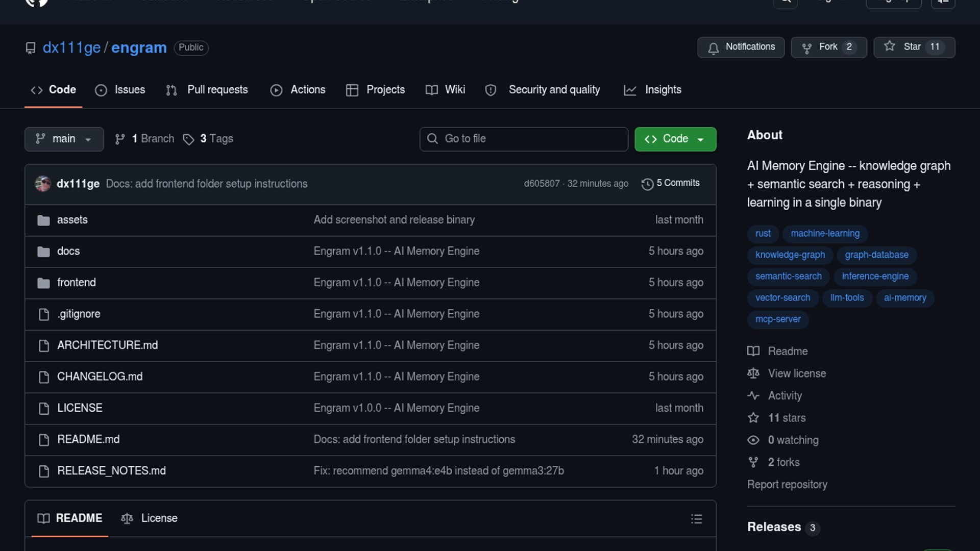Click the fork icon in Fork button
Viewport: 980px width, 551px height.
pyautogui.click(x=807, y=48)
